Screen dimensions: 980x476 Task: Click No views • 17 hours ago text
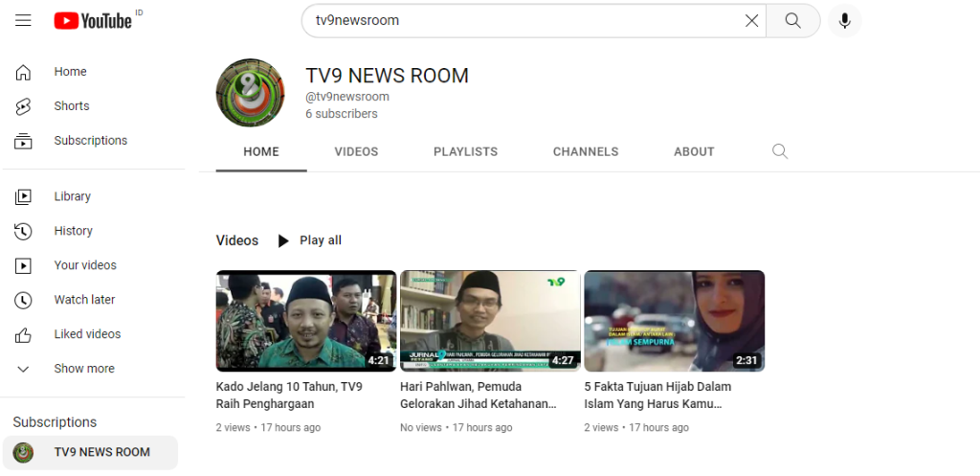[457, 428]
